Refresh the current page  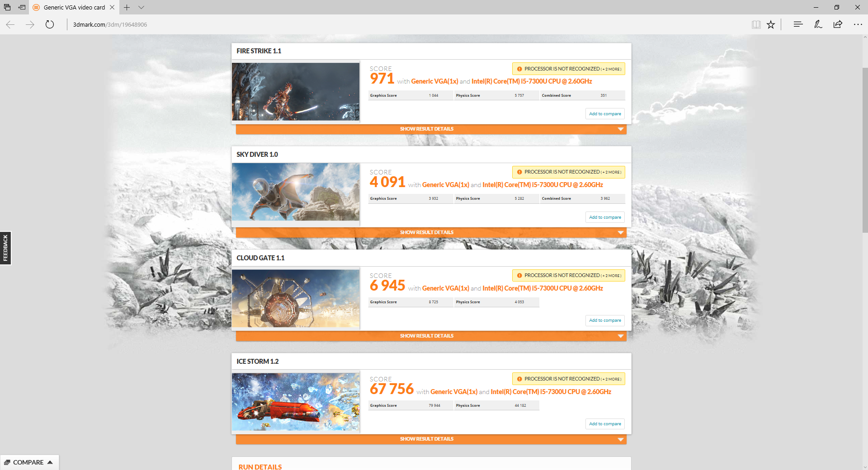click(50, 24)
